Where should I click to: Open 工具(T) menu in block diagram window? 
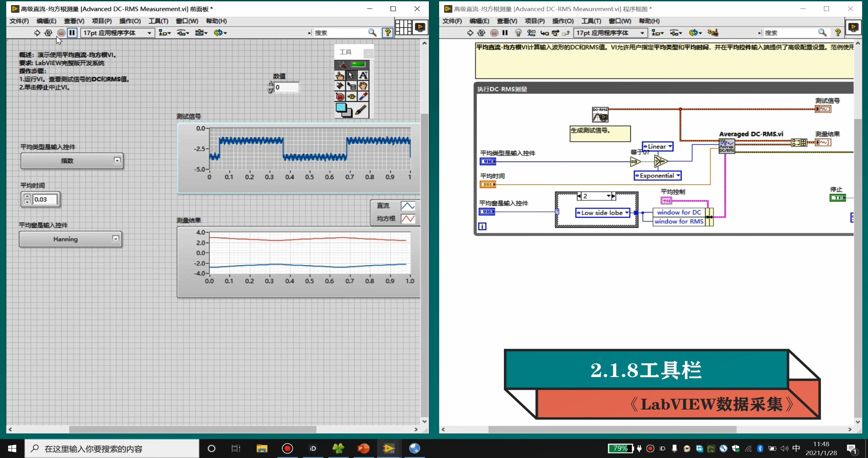pos(591,21)
